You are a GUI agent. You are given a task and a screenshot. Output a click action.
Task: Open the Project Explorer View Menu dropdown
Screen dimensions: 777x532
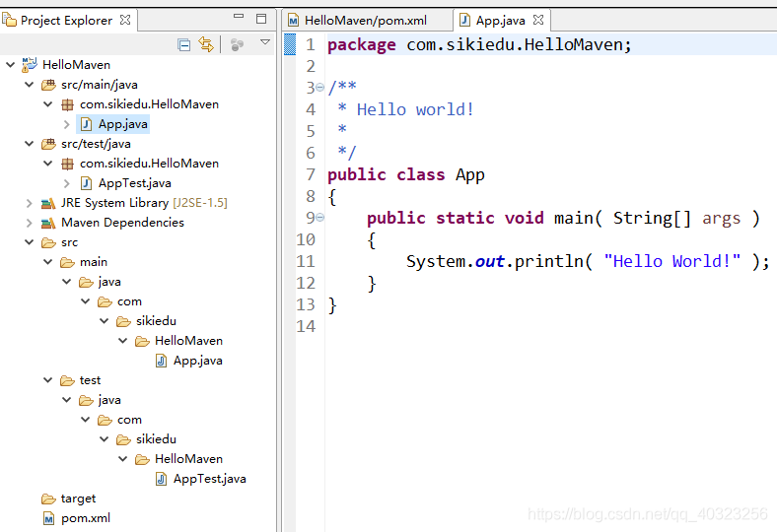(x=265, y=42)
